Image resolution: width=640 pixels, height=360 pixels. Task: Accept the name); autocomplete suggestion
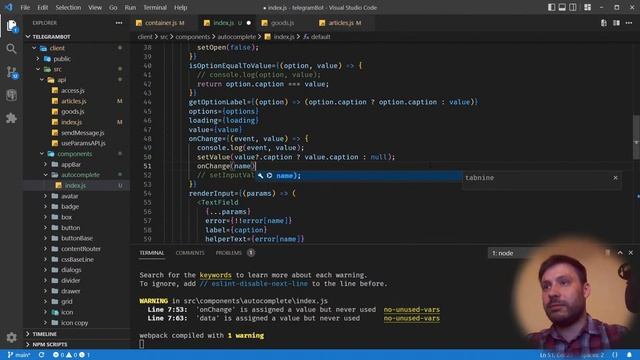click(x=358, y=176)
